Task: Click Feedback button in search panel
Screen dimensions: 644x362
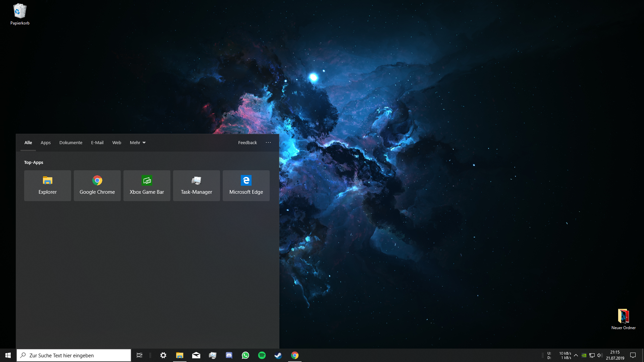Action: point(247,142)
